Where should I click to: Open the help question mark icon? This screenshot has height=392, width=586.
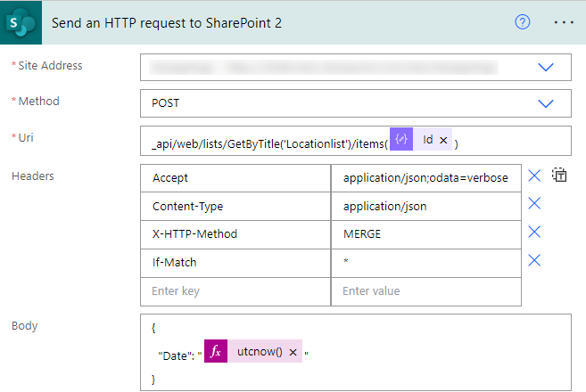pos(523,22)
